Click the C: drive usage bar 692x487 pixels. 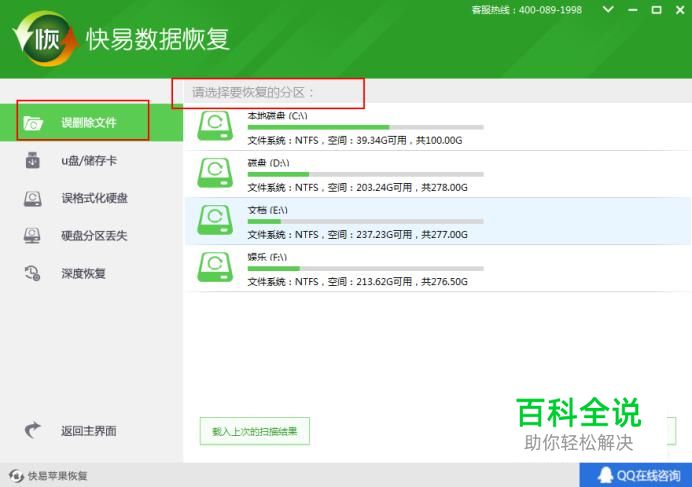coord(365,127)
